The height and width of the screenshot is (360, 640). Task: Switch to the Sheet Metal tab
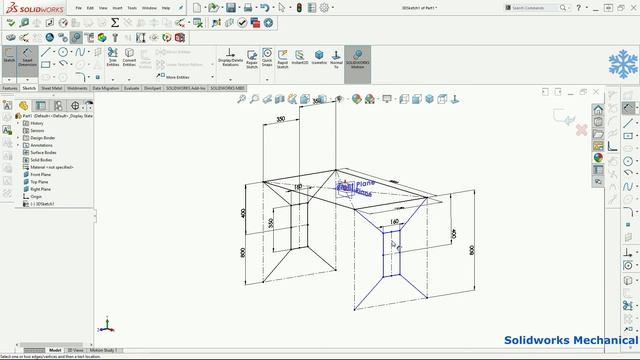pos(51,88)
